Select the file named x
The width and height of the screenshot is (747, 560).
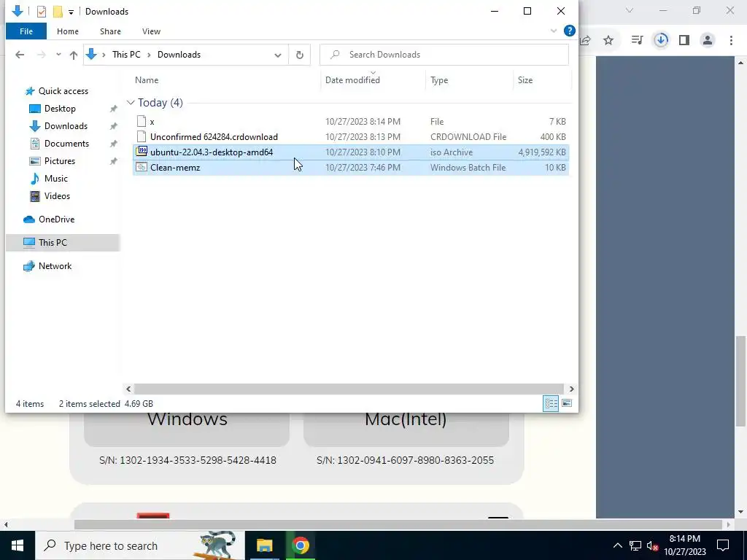click(x=351, y=122)
